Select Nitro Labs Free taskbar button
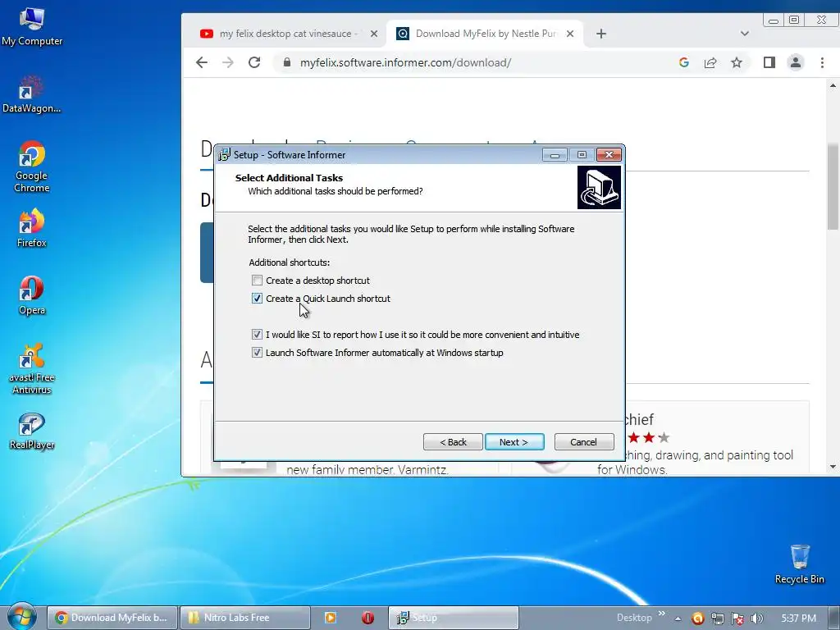 point(244,618)
